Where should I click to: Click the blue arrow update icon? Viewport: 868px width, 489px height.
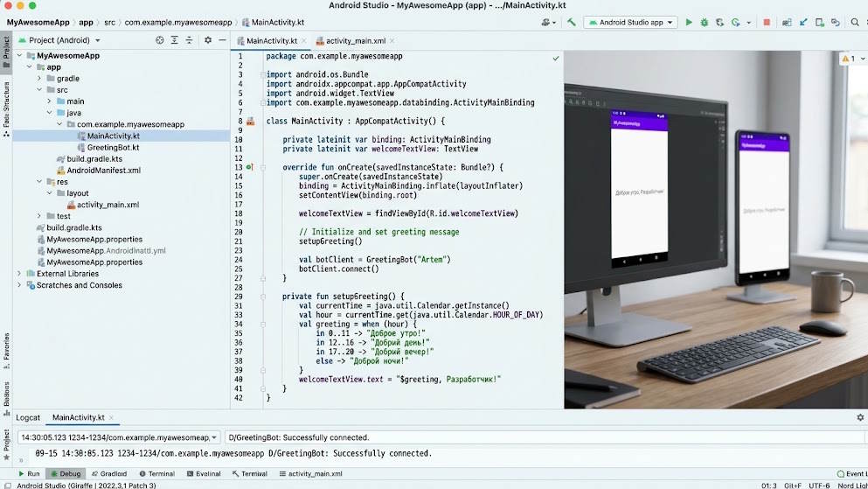803,22
